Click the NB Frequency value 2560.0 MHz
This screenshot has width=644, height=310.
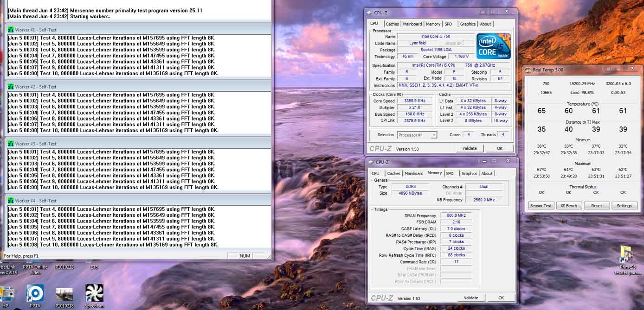484,200
